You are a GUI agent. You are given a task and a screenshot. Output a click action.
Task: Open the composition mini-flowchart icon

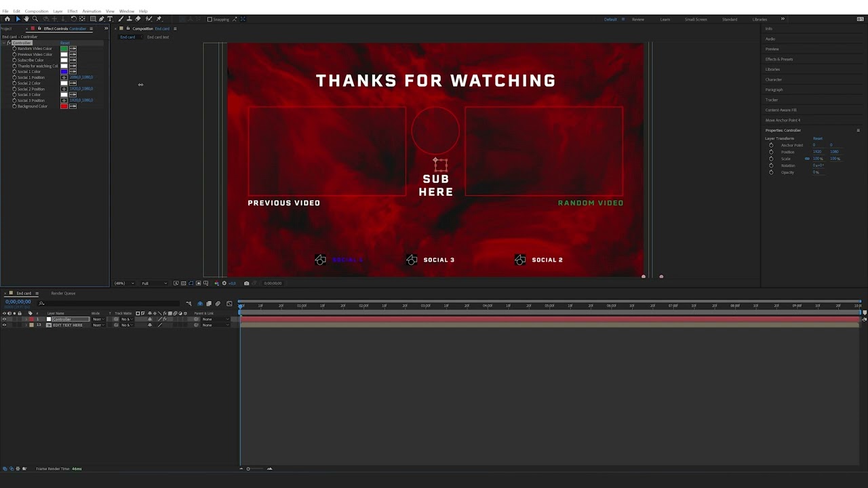coord(189,304)
